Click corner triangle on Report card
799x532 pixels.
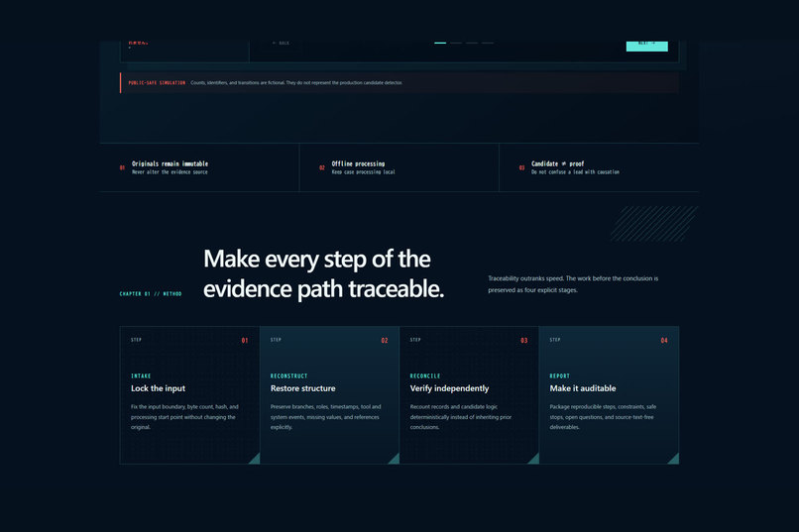(675, 461)
